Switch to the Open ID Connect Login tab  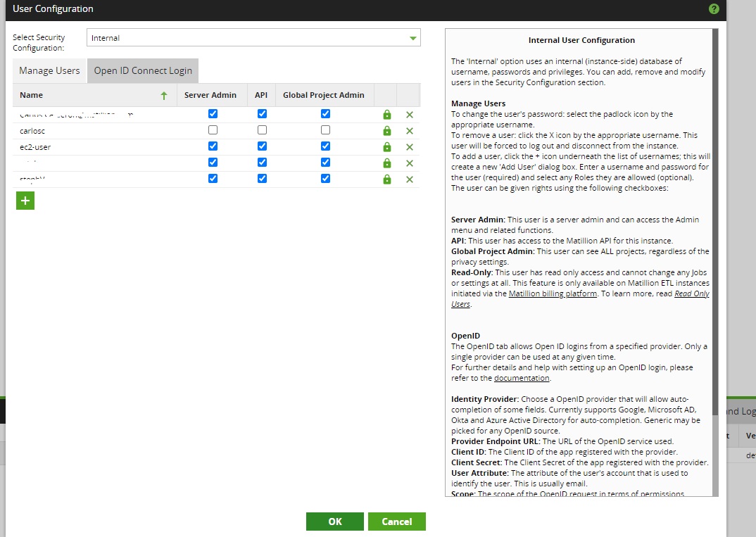click(143, 71)
